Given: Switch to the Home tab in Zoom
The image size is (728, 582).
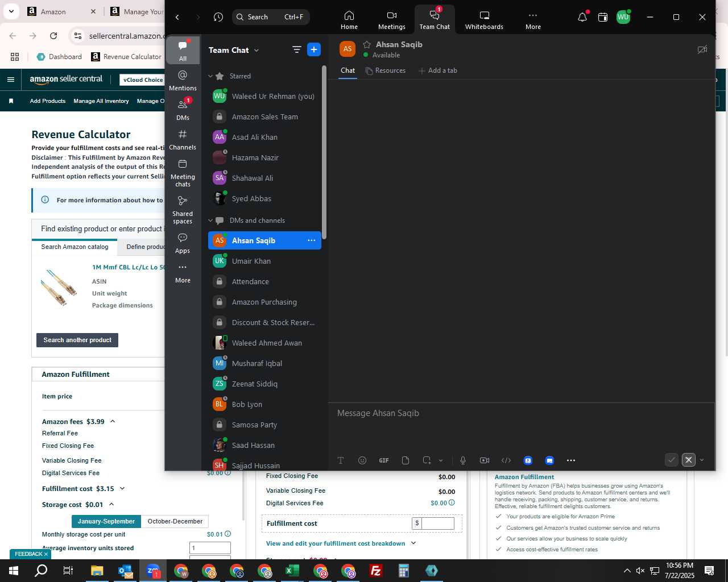Looking at the screenshot, I should click(349, 20).
